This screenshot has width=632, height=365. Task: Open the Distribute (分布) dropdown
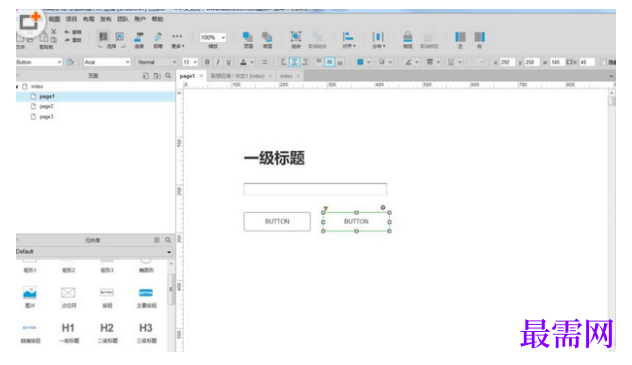pyautogui.click(x=378, y=40)
